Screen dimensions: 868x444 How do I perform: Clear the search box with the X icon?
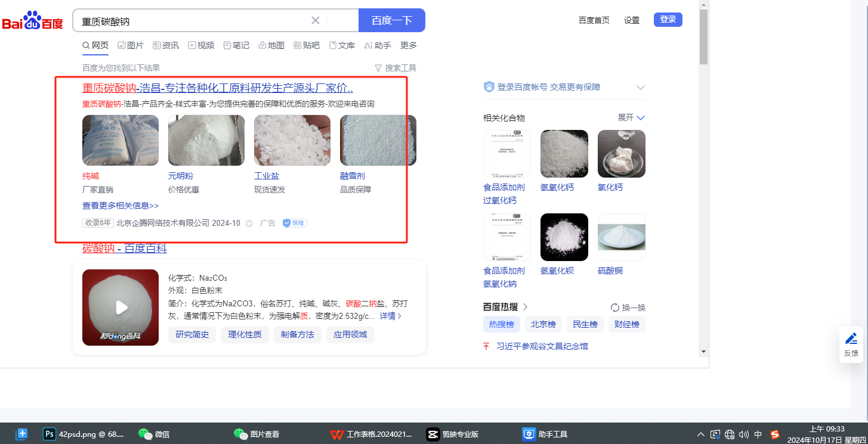click(316, 20)
